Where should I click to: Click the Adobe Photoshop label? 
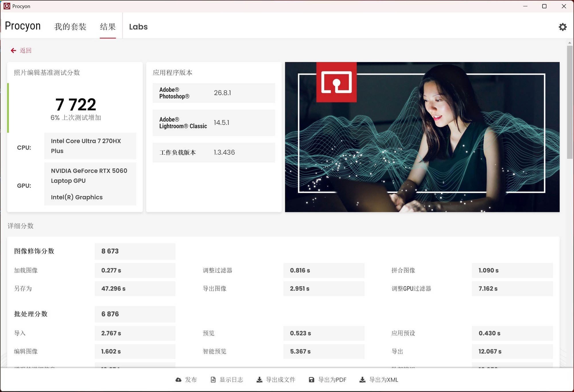click(174, 93)
